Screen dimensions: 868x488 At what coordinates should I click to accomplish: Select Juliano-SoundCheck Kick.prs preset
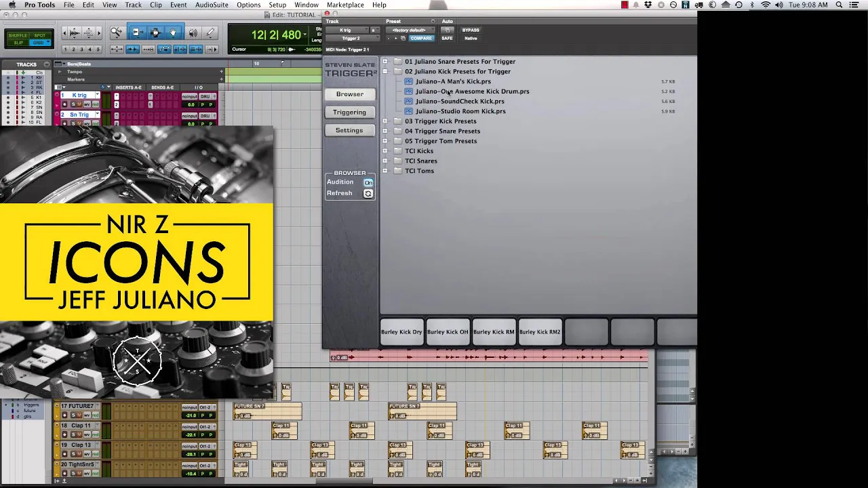click(x=460, y=102)
